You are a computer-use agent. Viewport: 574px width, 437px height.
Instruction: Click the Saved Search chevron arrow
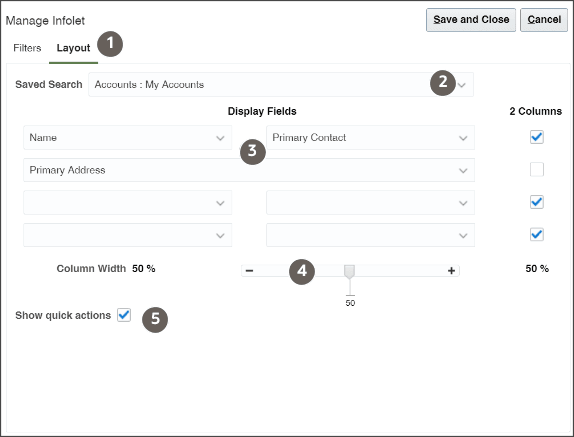[x=462, y=85]
